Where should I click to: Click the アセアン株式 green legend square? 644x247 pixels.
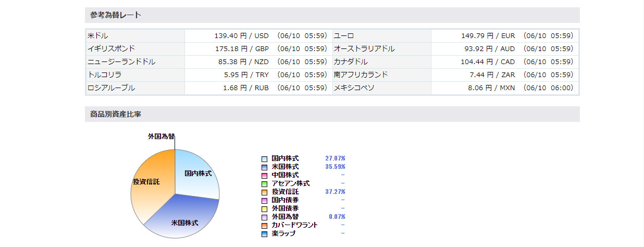(x=265, y=183)
